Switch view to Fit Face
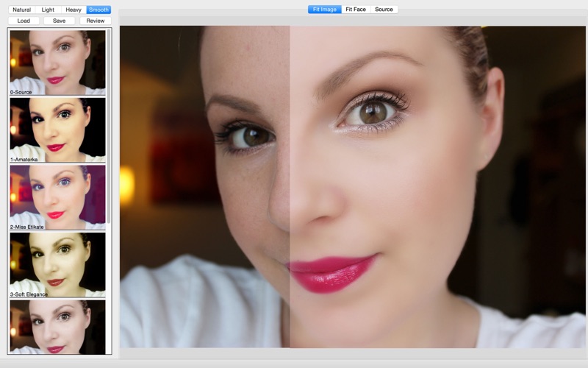588x368 pixels. (x=356, y=10)
